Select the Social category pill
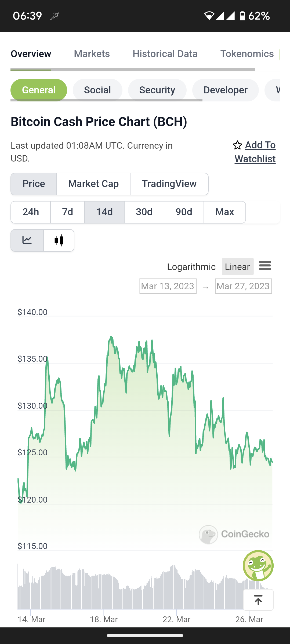290x644 pixels. pyautogui.click(x=97, y=90)
